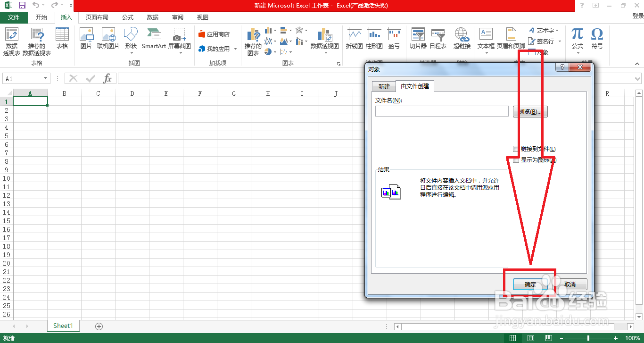The height and width of the screenshot is (343, 644).
Task: Add a new sheet with plus button
Action: [99, 326]
